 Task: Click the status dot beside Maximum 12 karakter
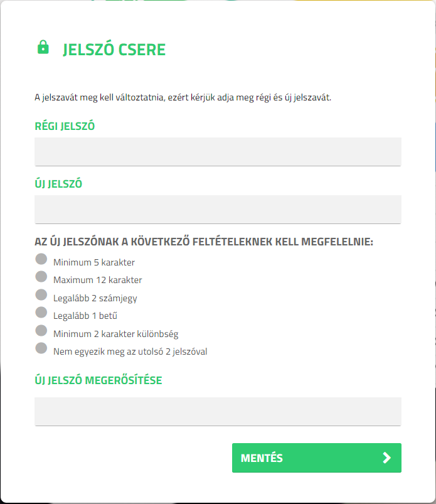(41, 276)
